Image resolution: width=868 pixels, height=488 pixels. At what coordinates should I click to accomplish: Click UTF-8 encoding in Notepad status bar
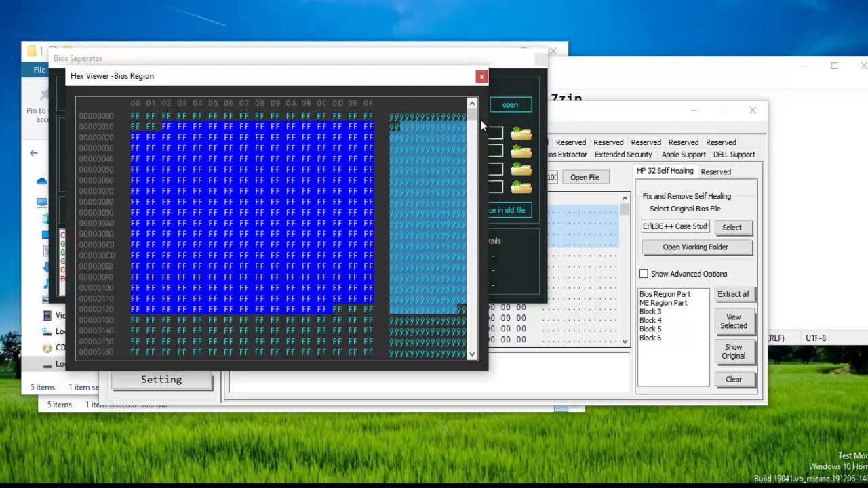pos(816,338)
